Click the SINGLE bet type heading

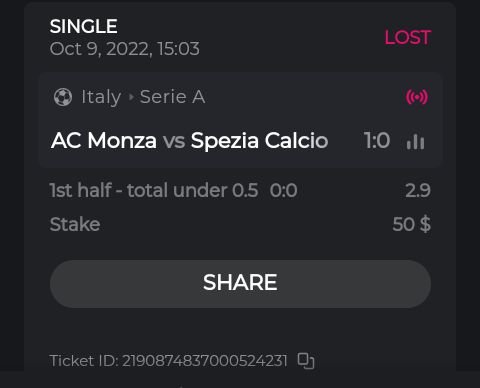click(84, 26)
